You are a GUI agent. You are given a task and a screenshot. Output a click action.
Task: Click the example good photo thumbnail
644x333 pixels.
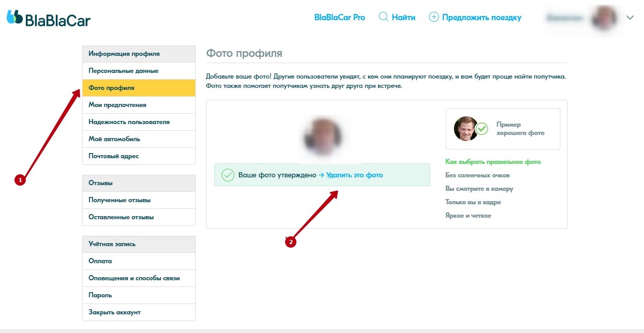(466, 128)
